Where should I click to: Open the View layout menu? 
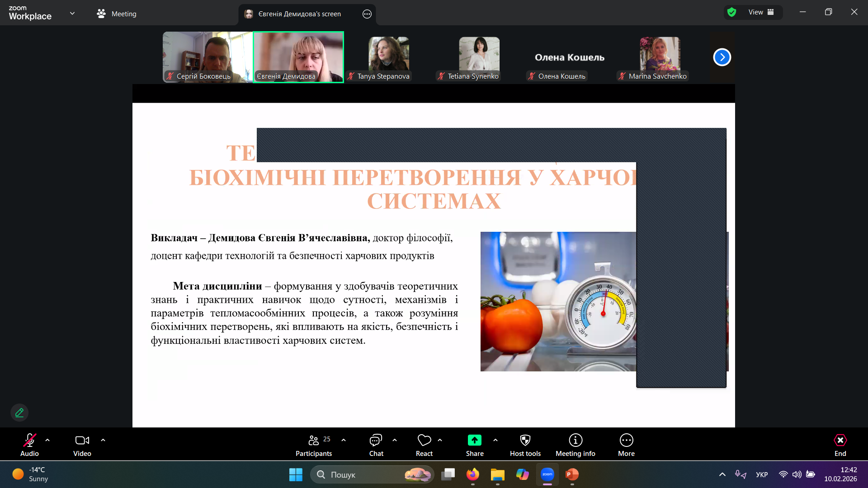761,12
